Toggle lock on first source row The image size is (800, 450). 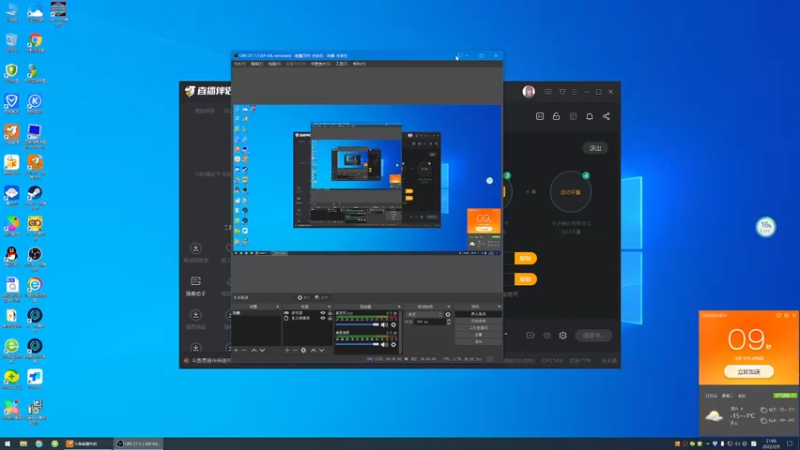click(x=330, y=313)
